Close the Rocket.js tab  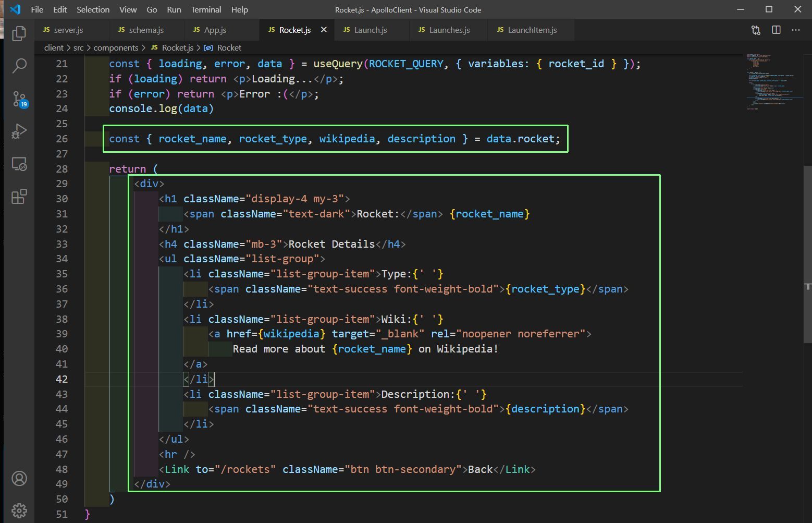pyautogui.click(x=324, y=30)
